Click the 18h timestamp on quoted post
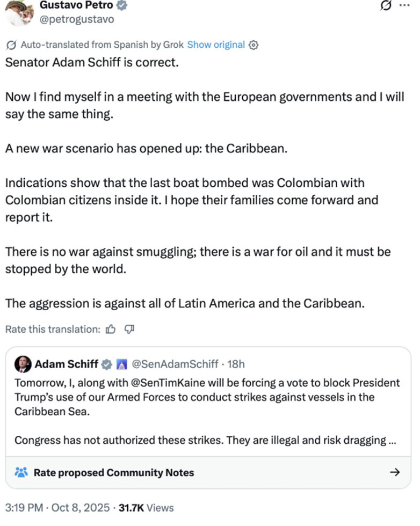The width and height of the screenshot is (420, 526). (236, 364)
